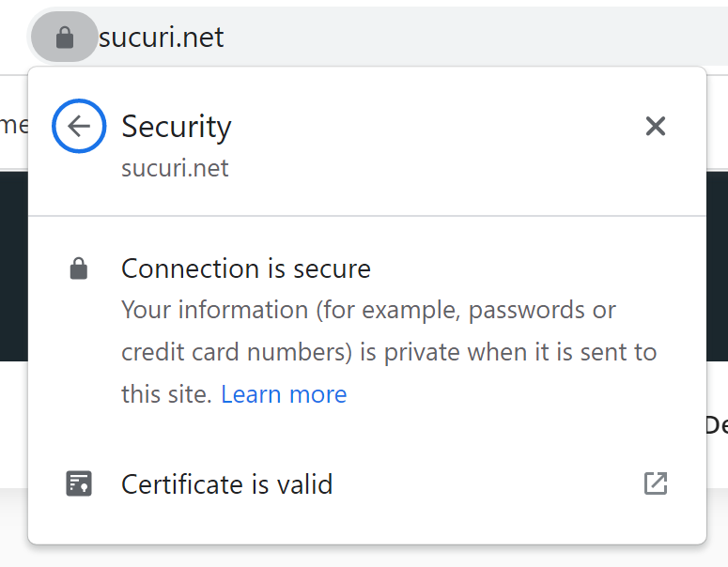Image resolution: width=728 pixels, height=567 pixels.
Task: Click the sucuri.net subtitle under Security
Action: 175,169
